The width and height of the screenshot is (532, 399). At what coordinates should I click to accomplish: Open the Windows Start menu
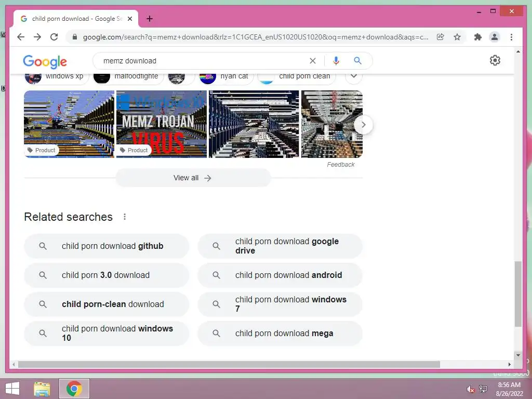click(x=12, y=389)
